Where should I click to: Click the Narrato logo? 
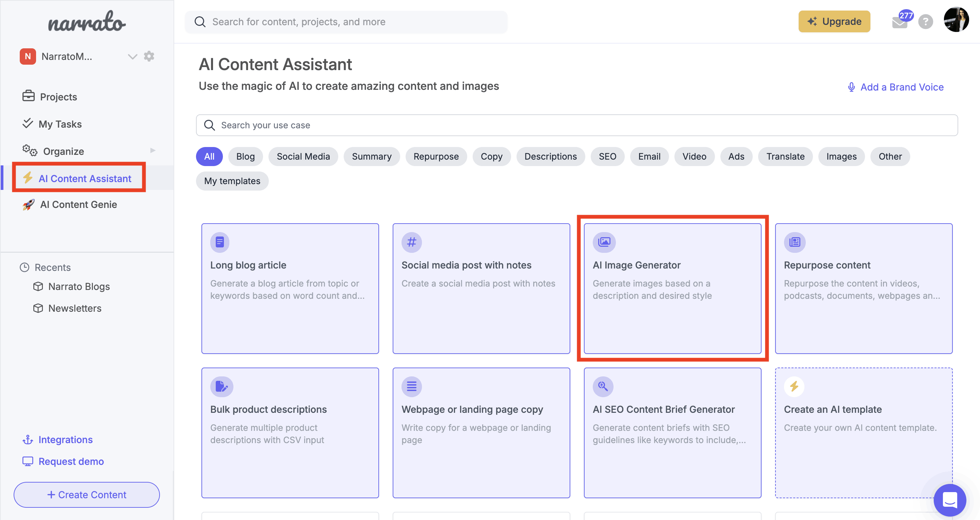coord(87,21)
